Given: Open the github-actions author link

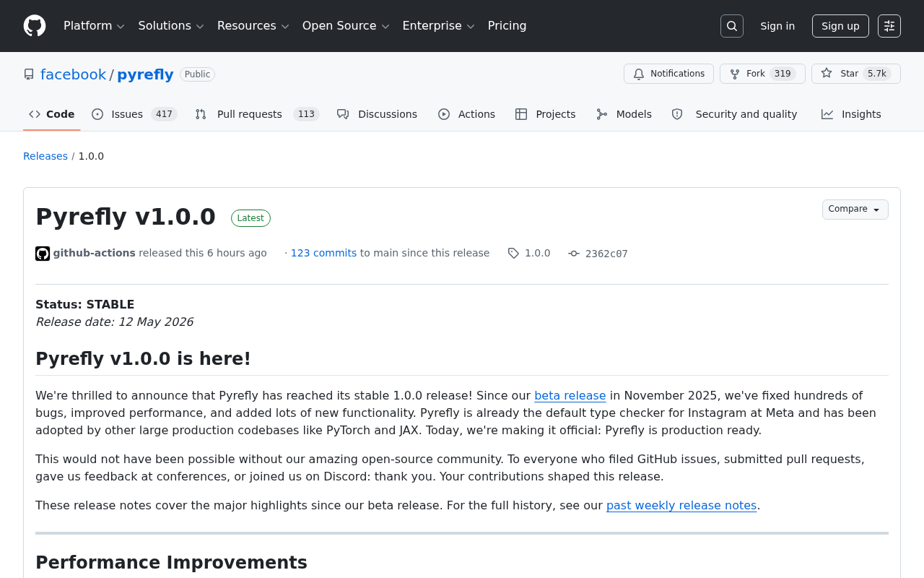Looking at the screenshot, I should pos(95,253).
